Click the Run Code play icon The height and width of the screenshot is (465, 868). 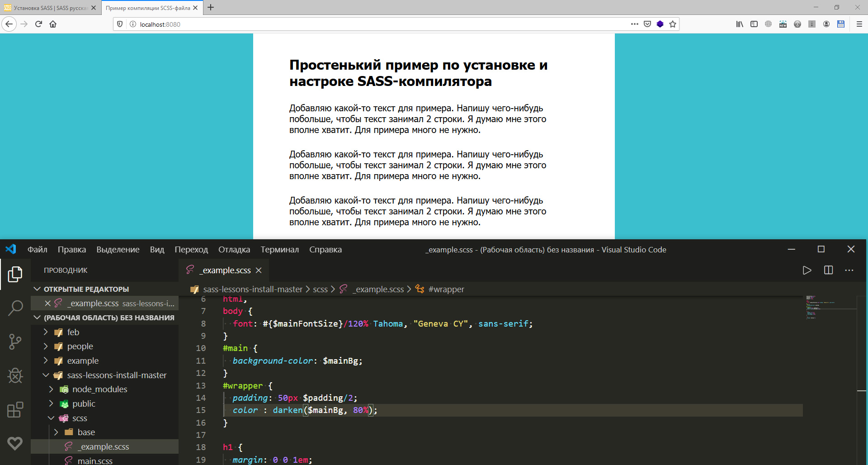click(x=807, y=270)
